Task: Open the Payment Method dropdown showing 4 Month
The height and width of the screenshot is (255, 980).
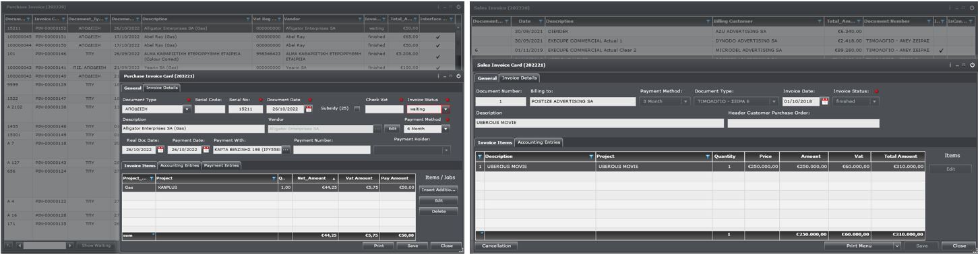Action: click(446, 128)
